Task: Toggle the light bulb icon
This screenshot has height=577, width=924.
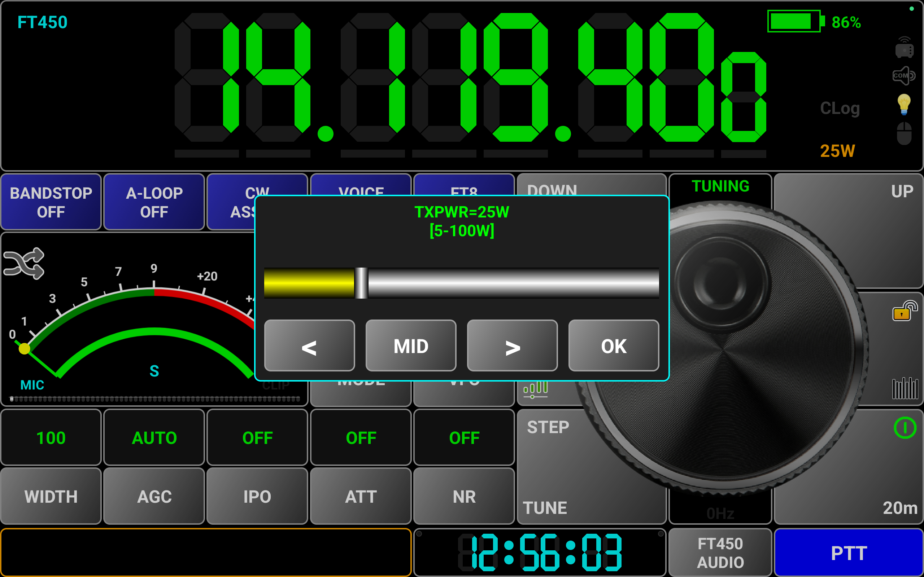Action: pyautogui.click(x=904, y=104)
